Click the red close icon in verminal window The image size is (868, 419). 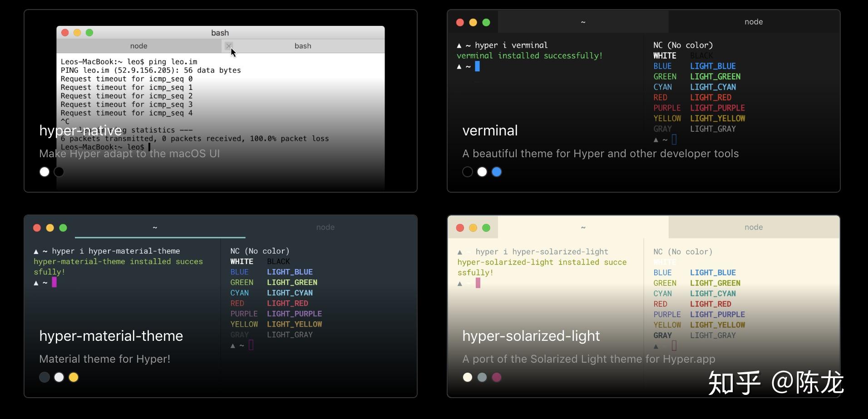(x=459, y=22)
